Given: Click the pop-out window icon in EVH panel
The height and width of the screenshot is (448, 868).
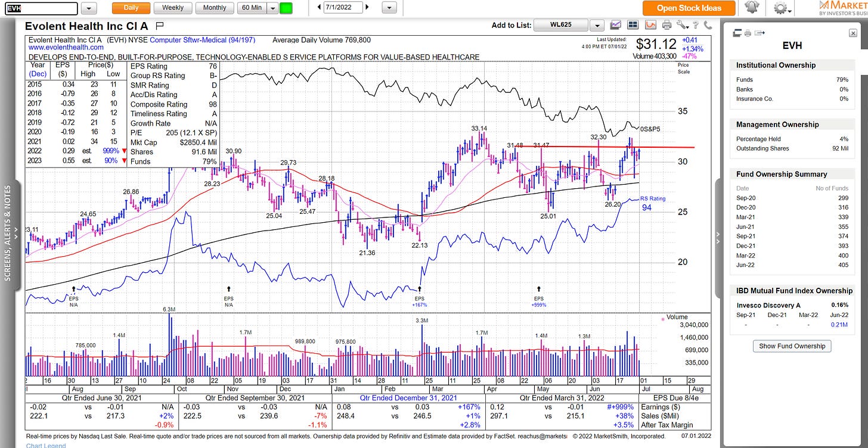Looking at the screenshot, I should pos(737,33).
